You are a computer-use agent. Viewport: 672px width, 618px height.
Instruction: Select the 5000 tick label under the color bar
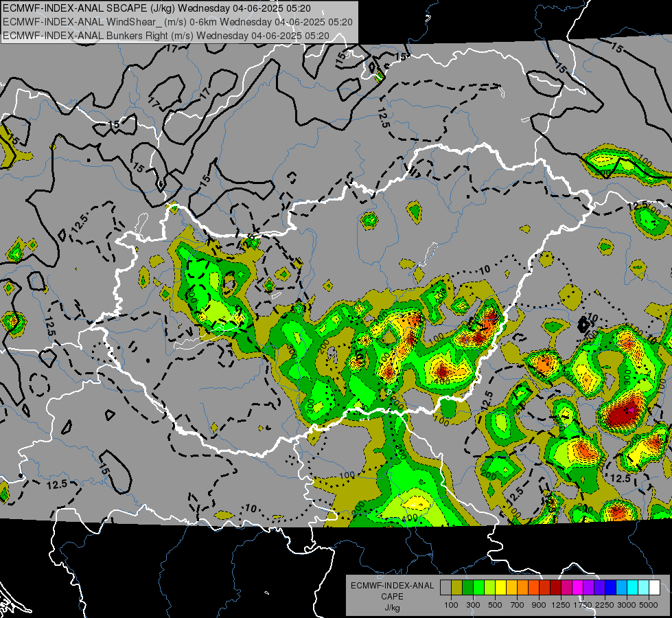pos(649,605)
